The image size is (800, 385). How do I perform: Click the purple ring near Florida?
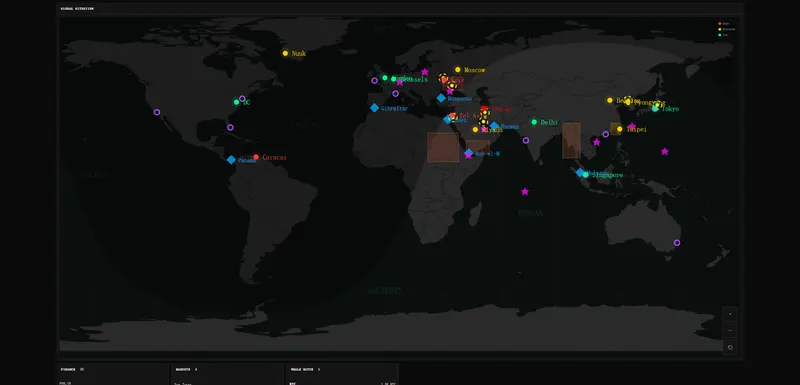pos(230,127)
